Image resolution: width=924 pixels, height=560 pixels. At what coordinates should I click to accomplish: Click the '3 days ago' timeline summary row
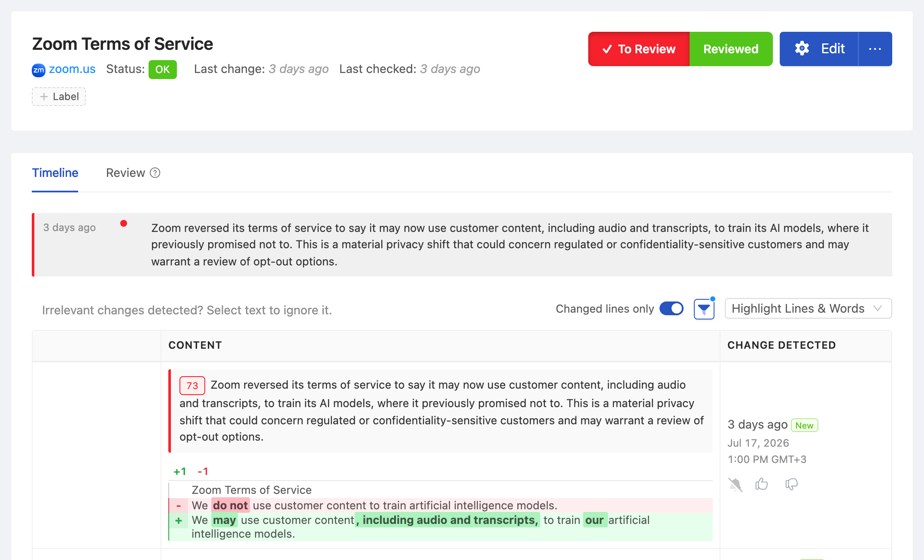coord(462,245)
